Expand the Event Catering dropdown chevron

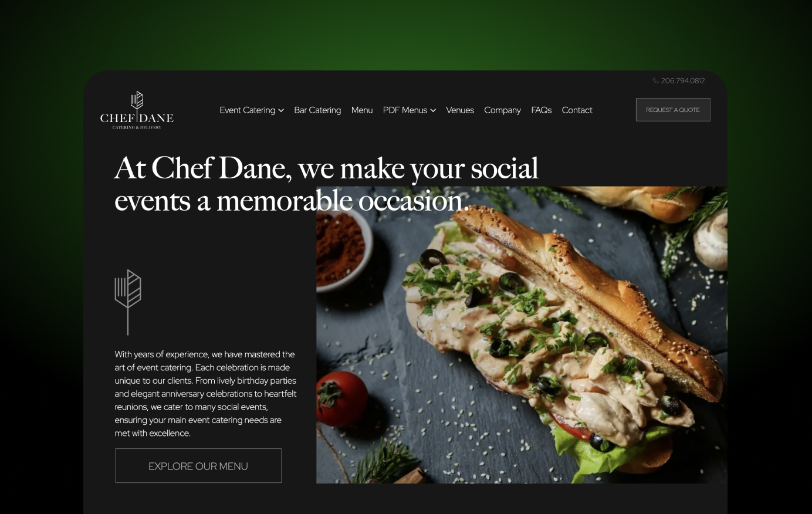click(281, 110)
